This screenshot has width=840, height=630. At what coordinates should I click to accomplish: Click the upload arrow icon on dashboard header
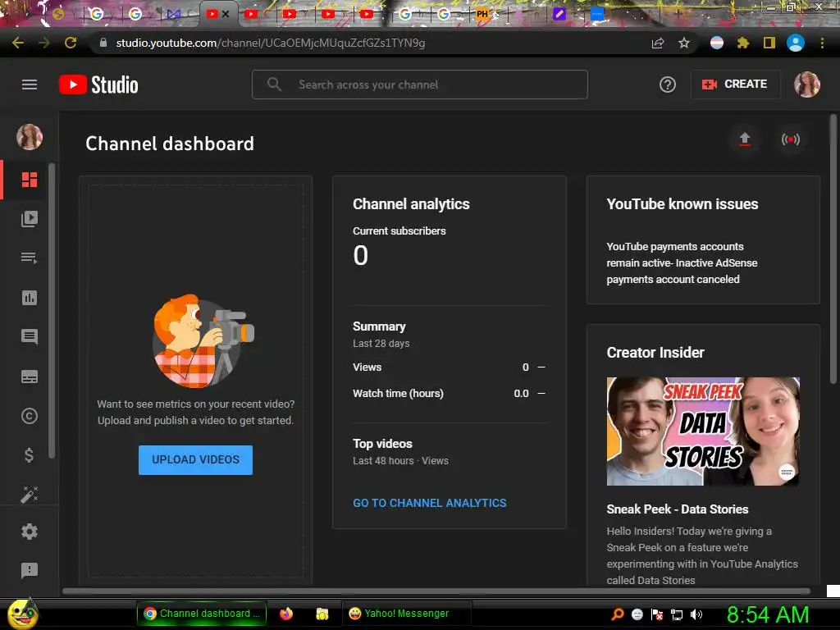(x=745, y=139)
